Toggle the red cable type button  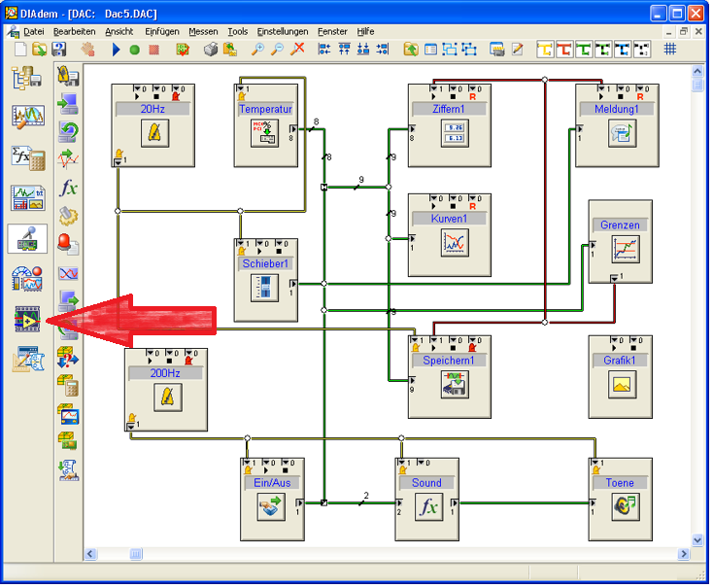point(564,49)
